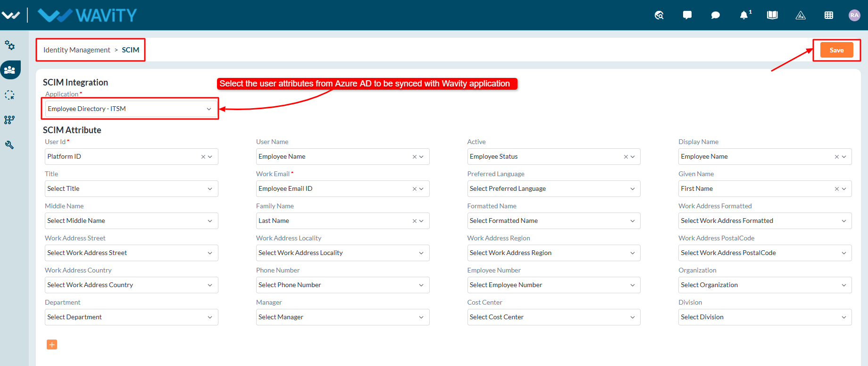Clear the First Name selection

(x=837, y=189)
